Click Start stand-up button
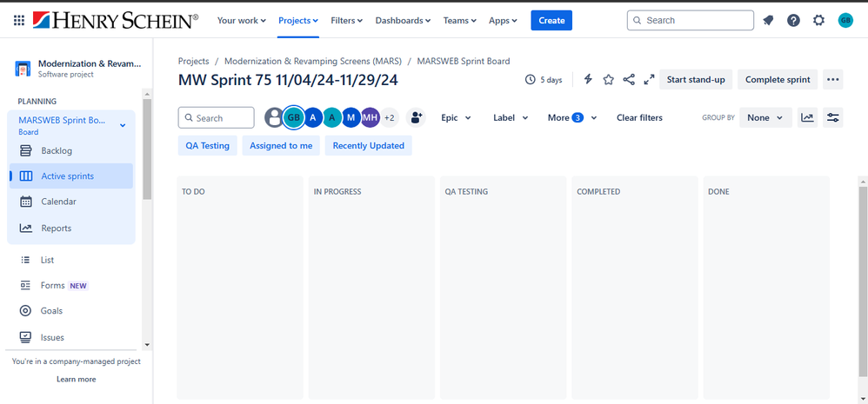Screen dimensions: 868x404 [696, 80]
